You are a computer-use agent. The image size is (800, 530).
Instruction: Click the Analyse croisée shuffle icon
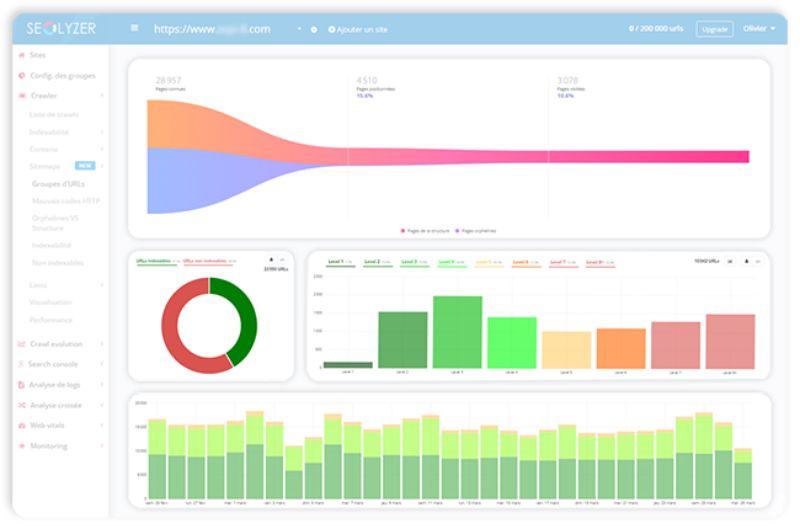[21, 405]
